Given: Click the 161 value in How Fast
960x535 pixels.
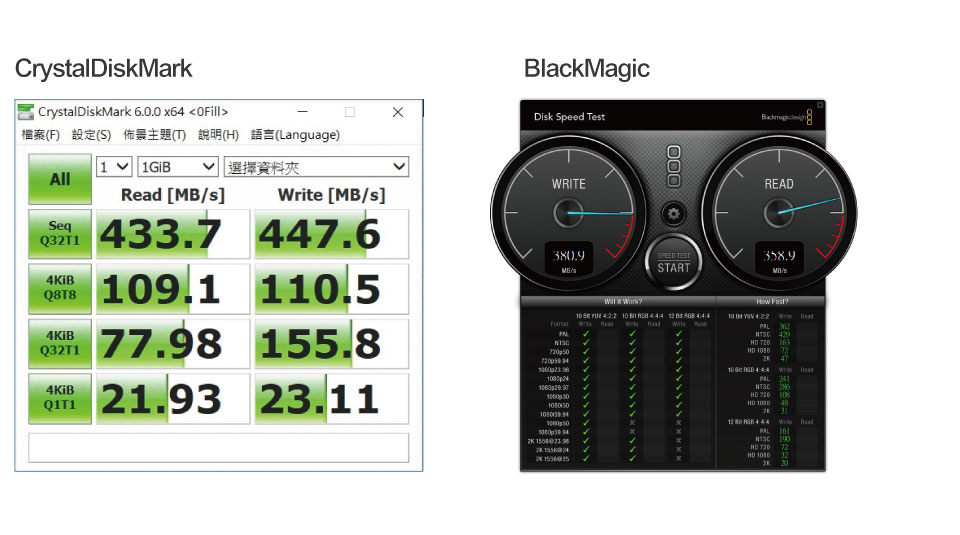Looking at the screenshot, I should [784, 431].
